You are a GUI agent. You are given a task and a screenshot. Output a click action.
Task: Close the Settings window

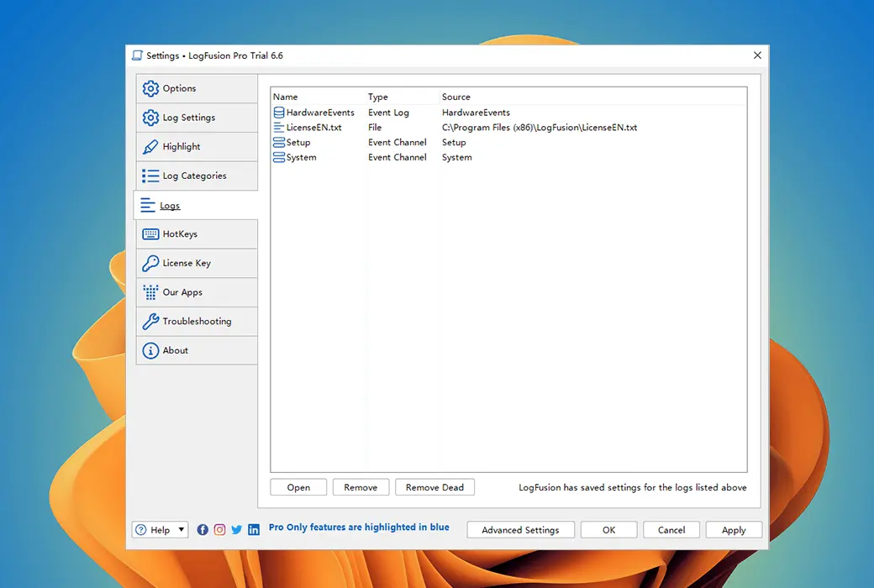click(x=757, y=55)
